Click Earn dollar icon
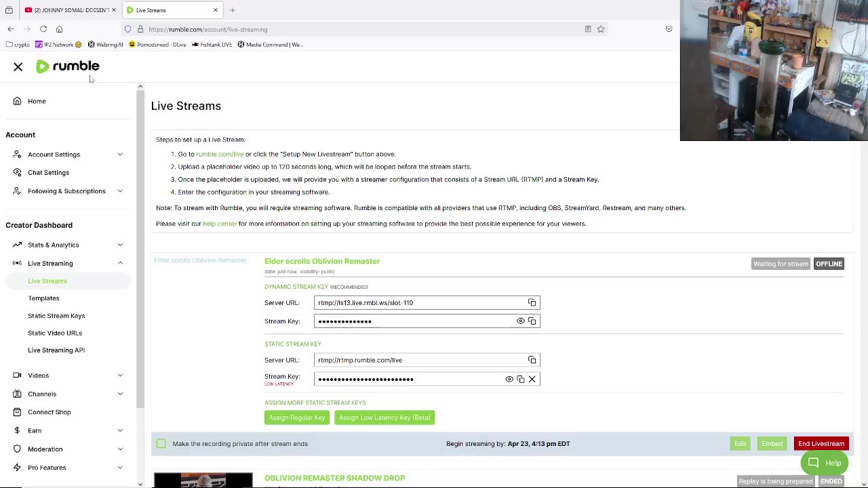Viewport: 868px width, 488px height. pyautogui.click(x=17, y=430)
